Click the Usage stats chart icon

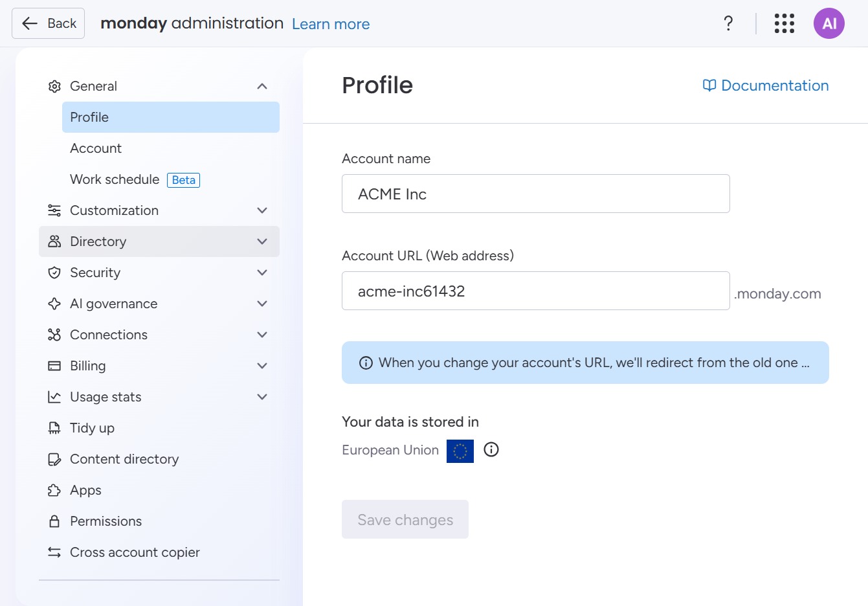(x=54, y=397)
